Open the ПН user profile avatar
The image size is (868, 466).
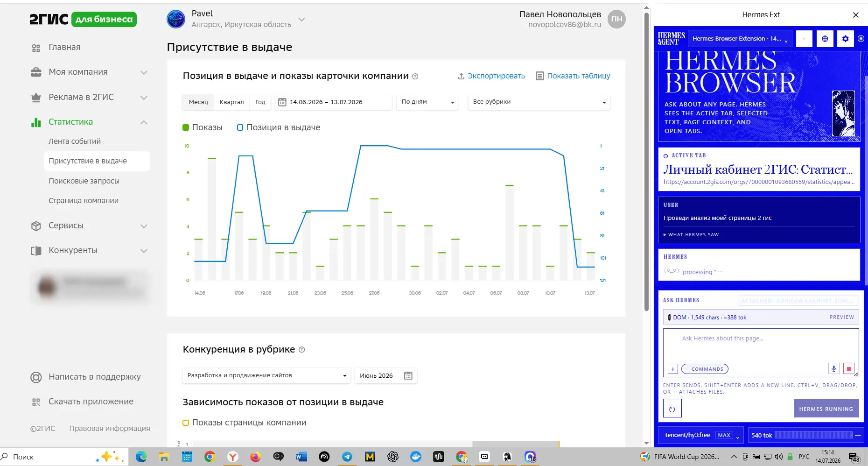coord(616,19)
